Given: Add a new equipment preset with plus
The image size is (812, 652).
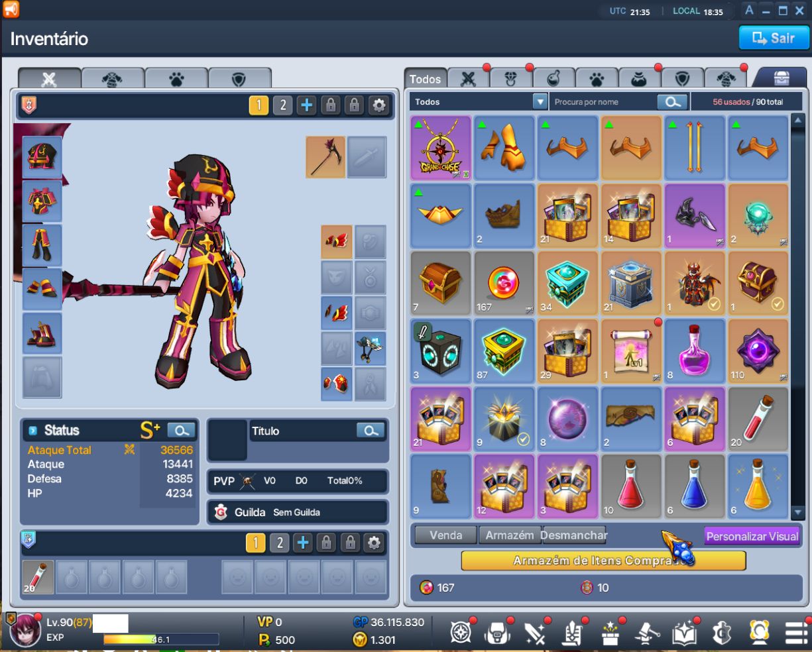Looking at the screenshot, I should (306, 105).
